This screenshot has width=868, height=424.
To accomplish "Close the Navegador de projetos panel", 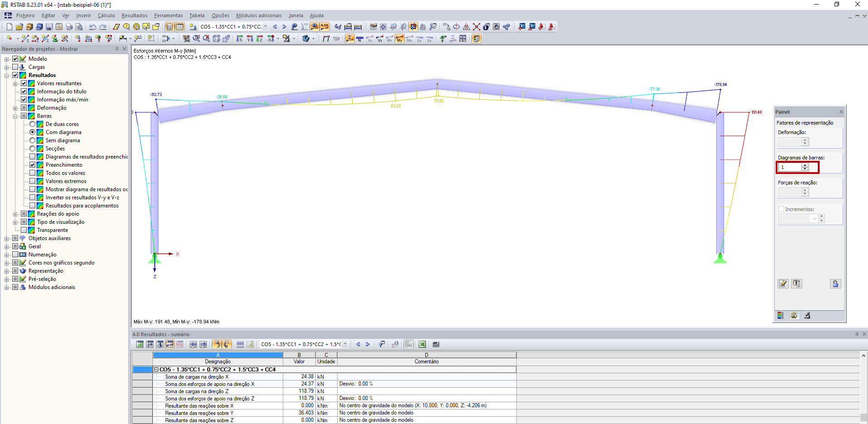I will click(x=124, y=49).
